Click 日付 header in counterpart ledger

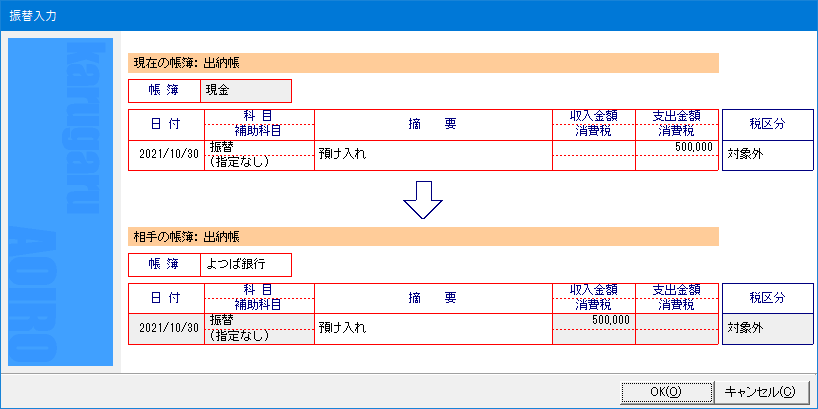[x=166, y=298]
